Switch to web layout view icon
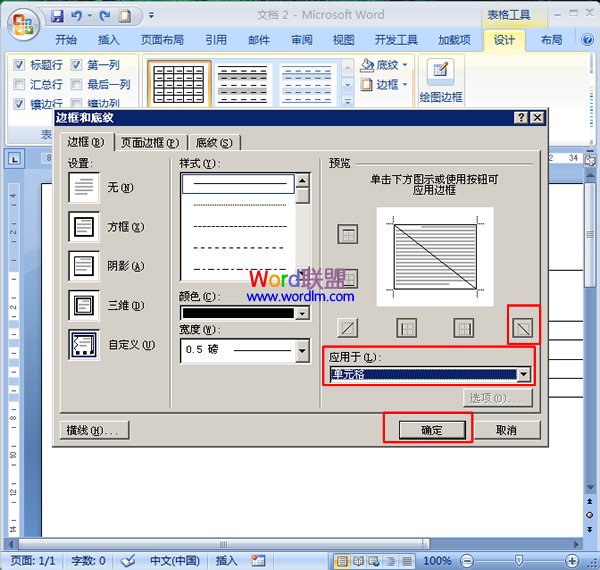The height and width of the screenshot is (570, 600). [x=374, y=561]
